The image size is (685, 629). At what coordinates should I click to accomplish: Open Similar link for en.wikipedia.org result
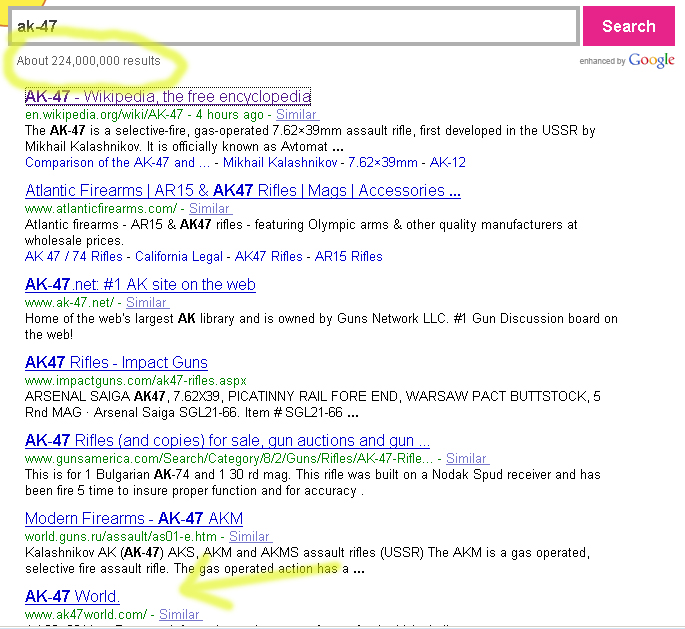297,114
